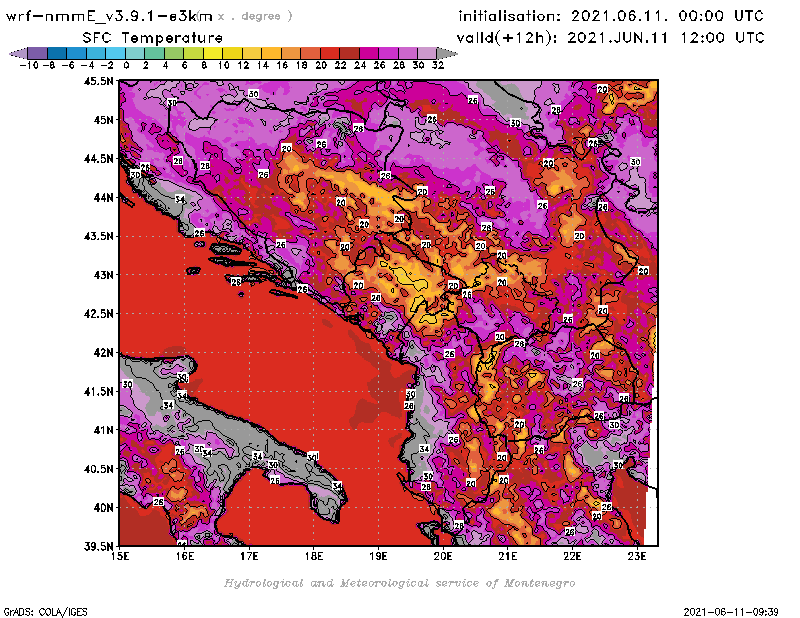Click the '44N' latitude label

pos(103,197)
